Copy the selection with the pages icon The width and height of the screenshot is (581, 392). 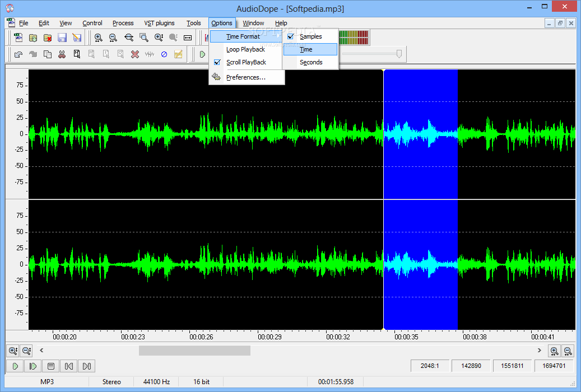[48, 54]
